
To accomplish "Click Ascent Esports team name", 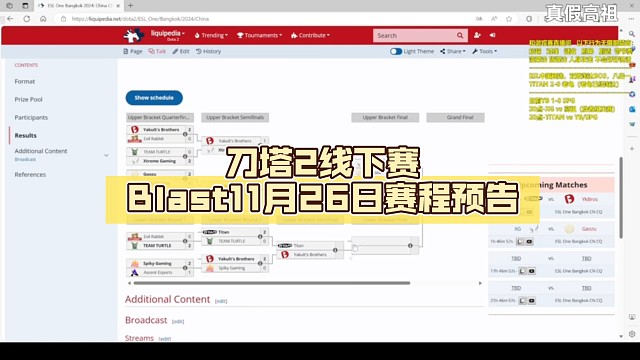I will (x=158, y=273).
